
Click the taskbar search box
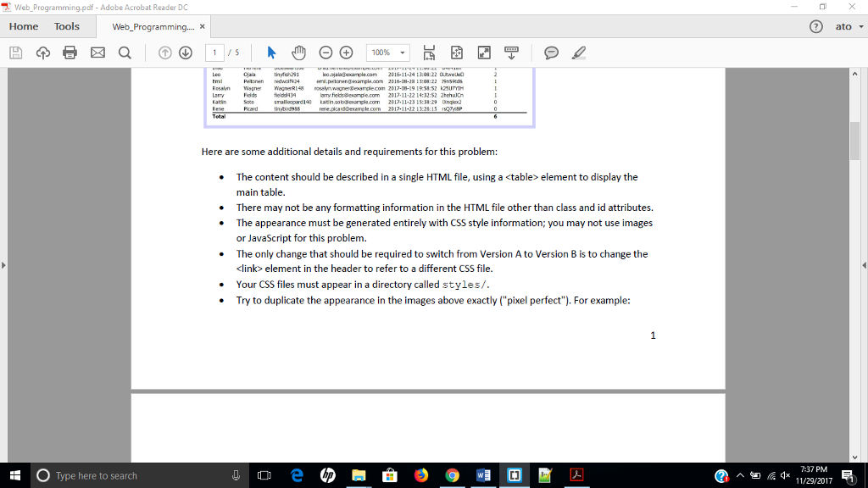[138, 475]
